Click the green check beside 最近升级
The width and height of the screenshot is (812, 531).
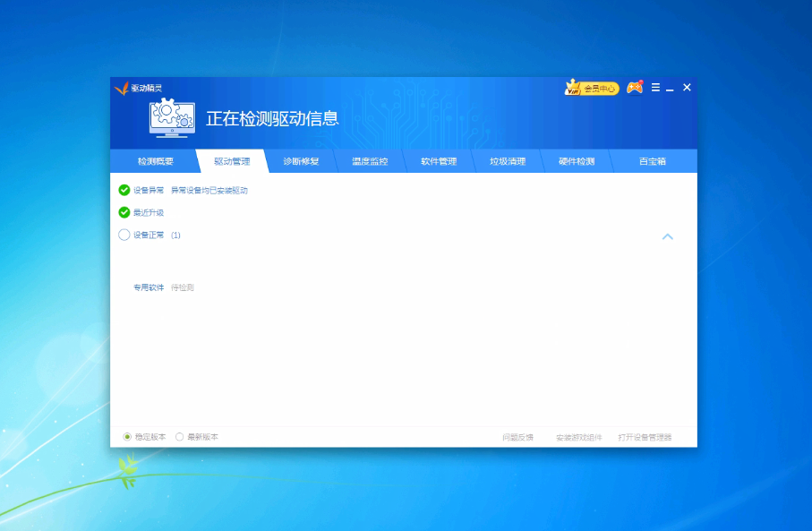(124, 212)
